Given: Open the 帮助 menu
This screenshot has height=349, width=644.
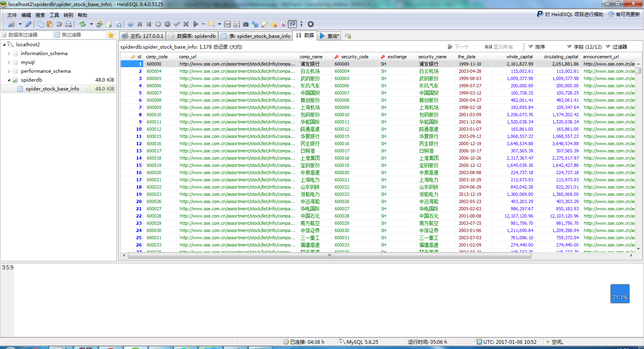Looking at the screenshot, I should pos(83,15).
